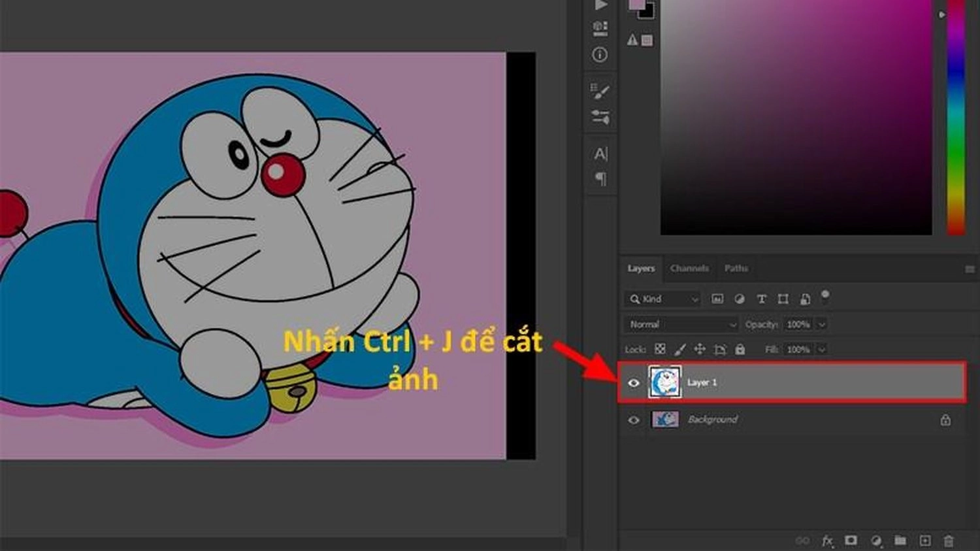The image size is (980, 551).
Task: Open the Brushes panel icon
Action: 600,91
